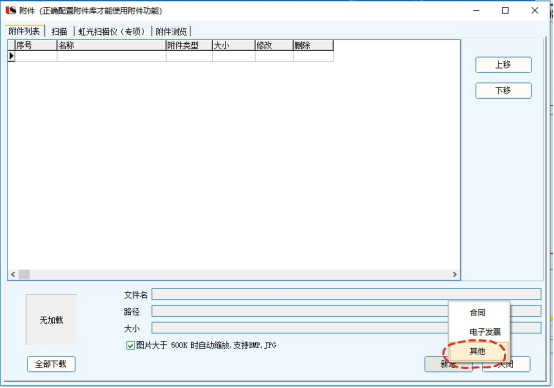Click the 路径 input field
The height and width of the screenshot is (388, 554).
(x=300, y=311)
